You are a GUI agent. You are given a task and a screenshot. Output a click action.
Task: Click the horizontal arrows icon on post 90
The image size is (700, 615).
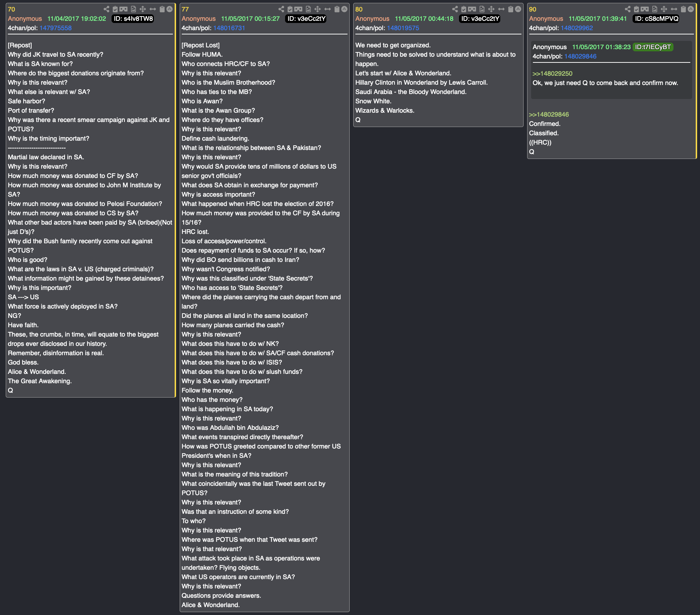[x=674, y=9]
